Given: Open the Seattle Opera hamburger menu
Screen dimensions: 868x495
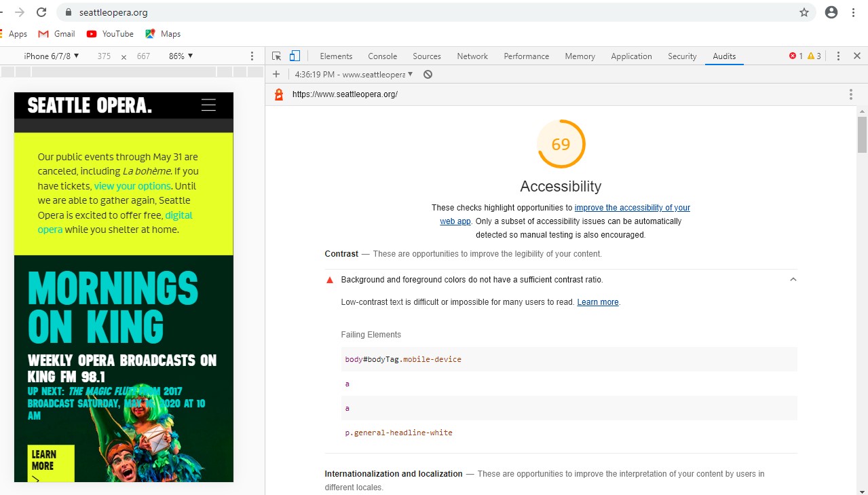Looking at the screenshot, I should click(x=208, y=105).
